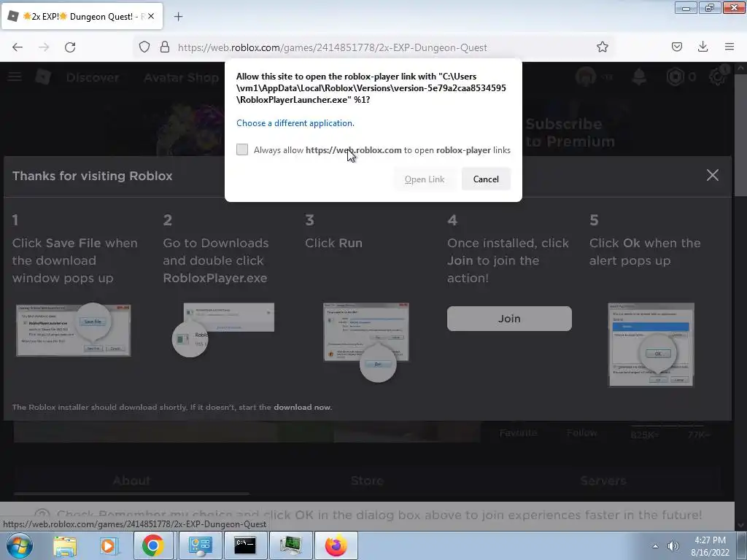Open the Firefox application menu
Viewport: 747px width, 560px height.
(x=729, y=47)
